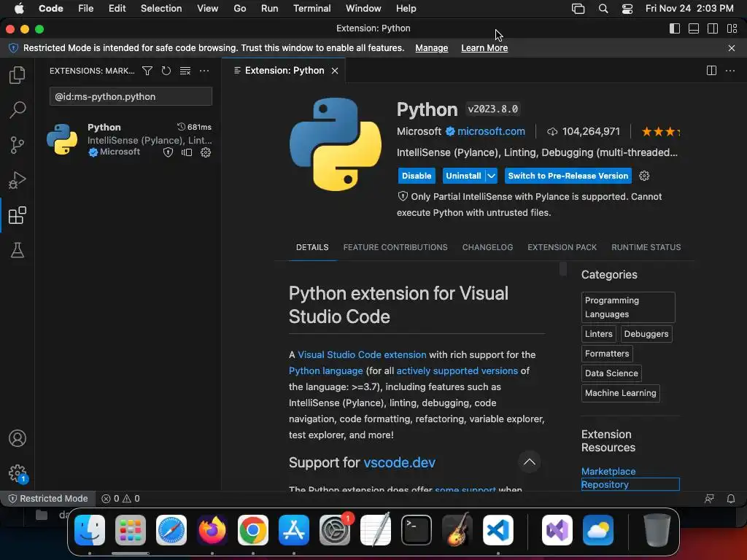This screenshot has height=560, width=747.
Task: Toggle primary side bar visibility
Action: (x=675, y=28)
